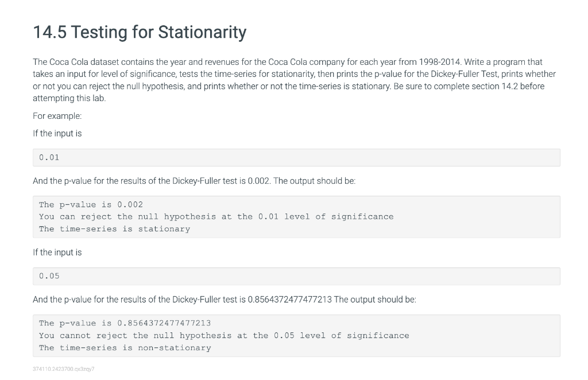Click the second 'If the input is' label
Screen dimensions: 588x380
pyautogui.click(x=57, y=252)
